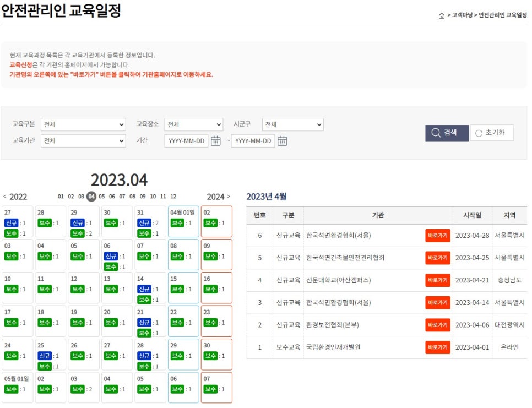
Task: Click the magnifier 검색 search button
Action: 447,133
